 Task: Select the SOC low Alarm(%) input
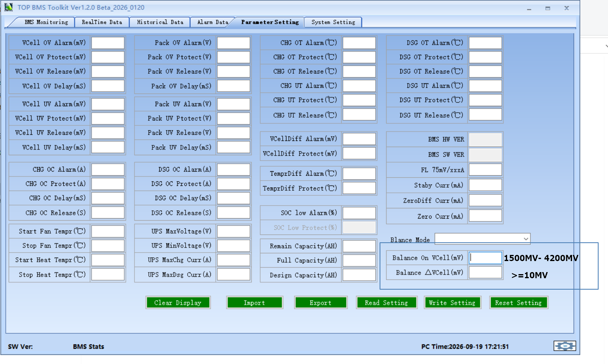359,213
